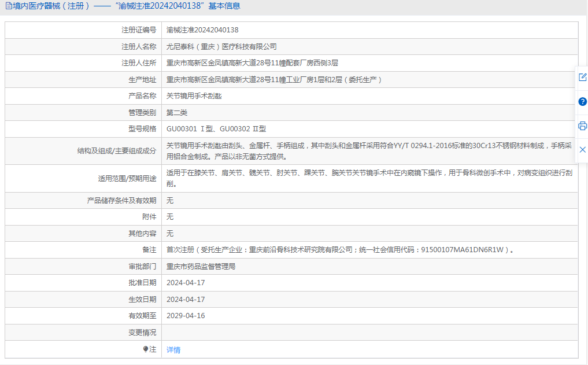588x365 pixels.
Task: Click the 无 value in 其他内容 row
Action: (170, 233)
